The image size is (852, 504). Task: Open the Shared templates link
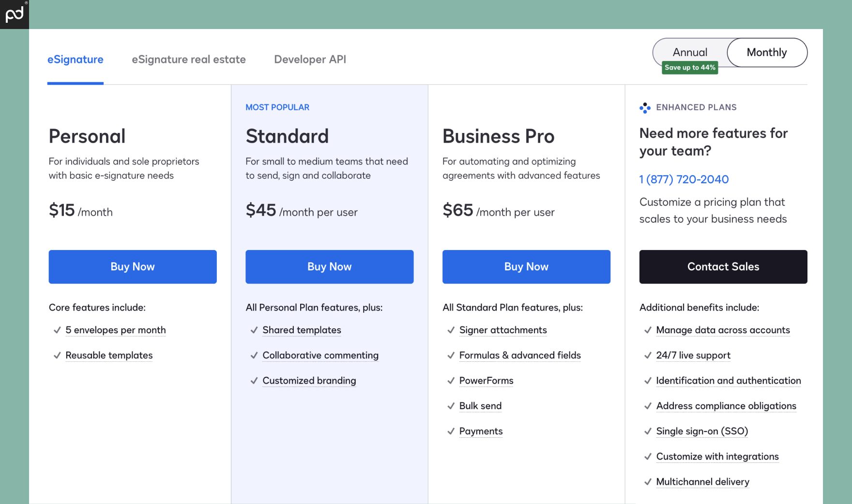pos(301,330)
